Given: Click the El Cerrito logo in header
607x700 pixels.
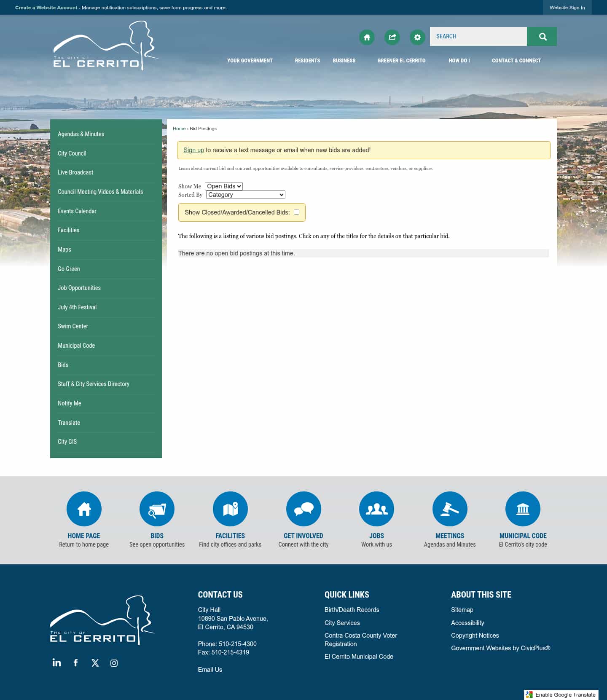Looking at the screenshot, I should point(106,46).
